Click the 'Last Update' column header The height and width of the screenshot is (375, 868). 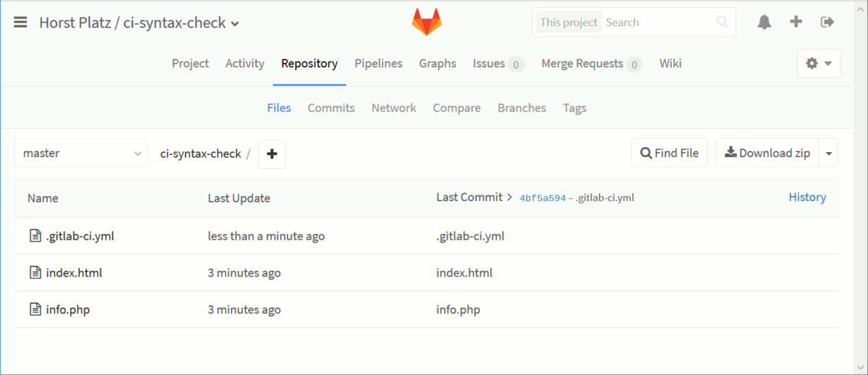239,198
